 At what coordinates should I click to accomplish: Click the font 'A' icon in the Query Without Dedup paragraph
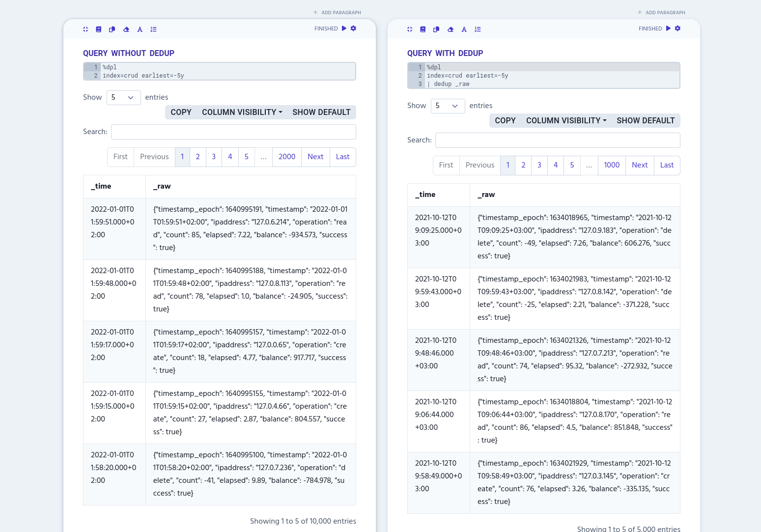click(140, 29)
